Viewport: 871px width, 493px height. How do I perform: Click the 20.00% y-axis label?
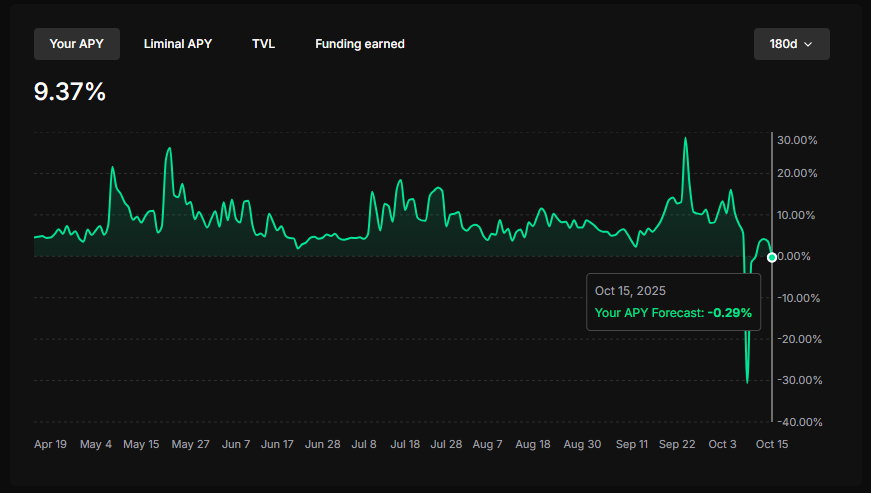click(x=797, y=173)
